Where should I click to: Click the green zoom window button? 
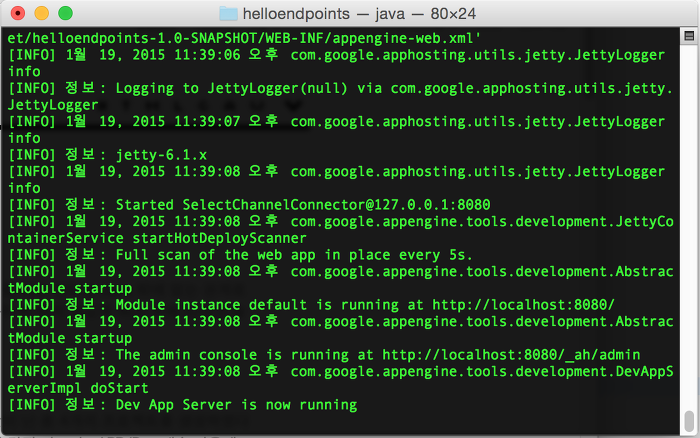(66, 13)
